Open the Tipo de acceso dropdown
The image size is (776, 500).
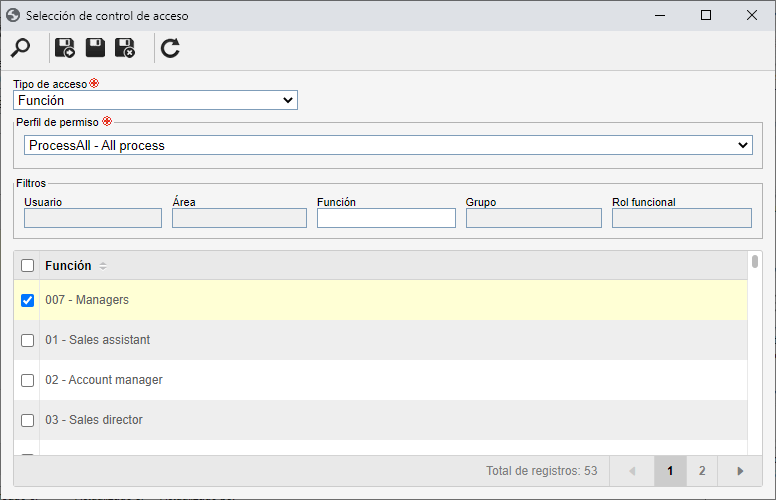tap(155, 100)
